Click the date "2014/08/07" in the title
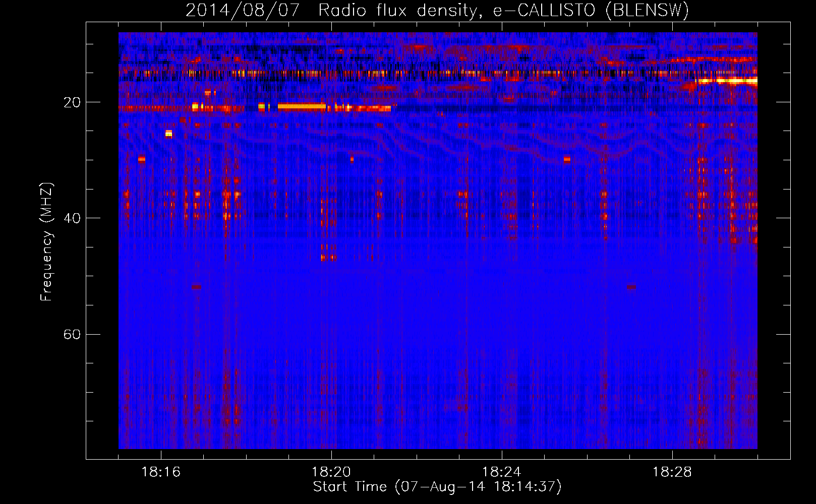The width and height of the screenshot is (816, 504). pyautogui.click(x=243, y=11)
